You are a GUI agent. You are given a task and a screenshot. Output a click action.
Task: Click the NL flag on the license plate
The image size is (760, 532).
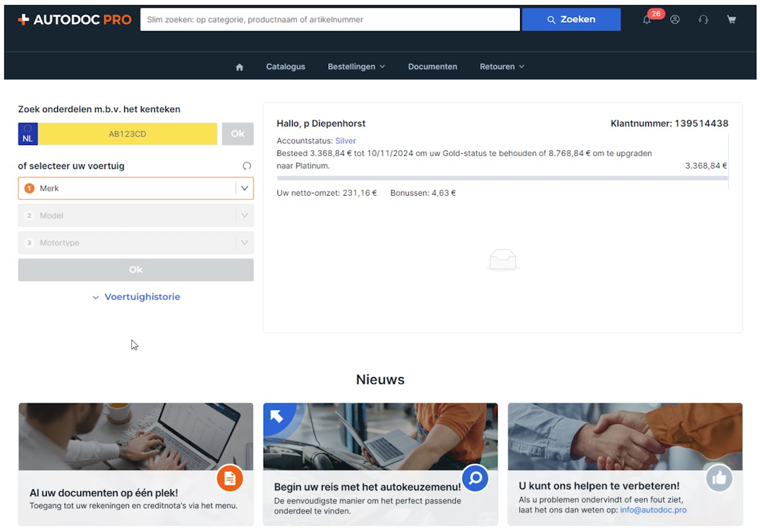(27, 134)
